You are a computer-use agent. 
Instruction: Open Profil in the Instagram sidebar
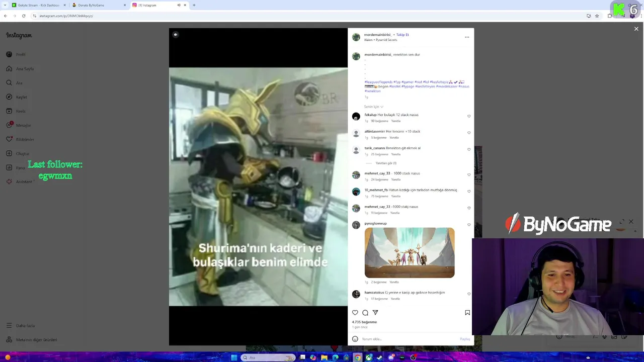coord(16,54)
